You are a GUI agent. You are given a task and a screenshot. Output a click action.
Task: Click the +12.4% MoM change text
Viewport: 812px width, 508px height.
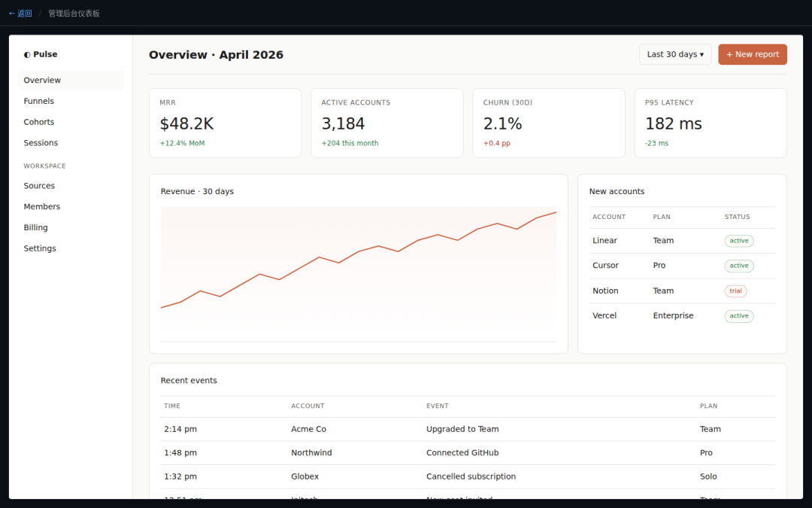182,143
